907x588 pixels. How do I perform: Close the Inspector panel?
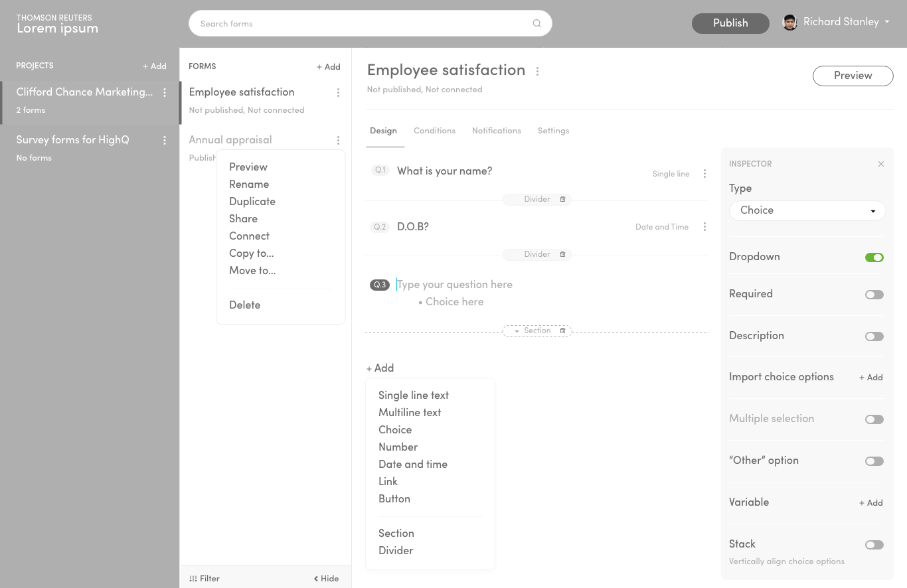coord(880,164)
